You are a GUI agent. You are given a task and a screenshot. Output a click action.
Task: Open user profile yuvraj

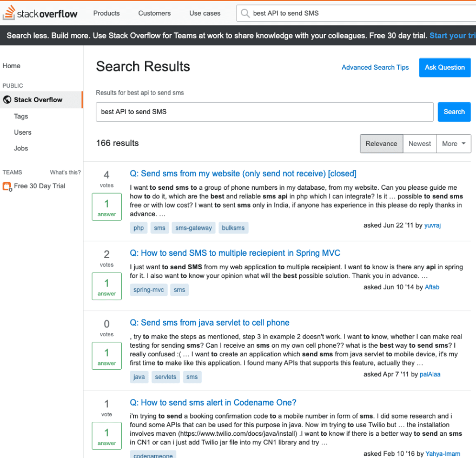[x=432, y=225]
